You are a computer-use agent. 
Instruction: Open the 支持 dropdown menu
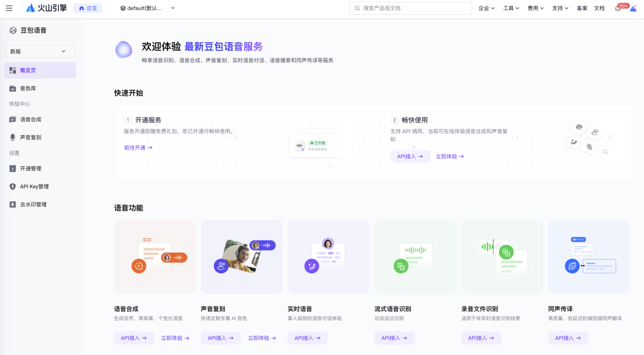click(x=560, y=8)
